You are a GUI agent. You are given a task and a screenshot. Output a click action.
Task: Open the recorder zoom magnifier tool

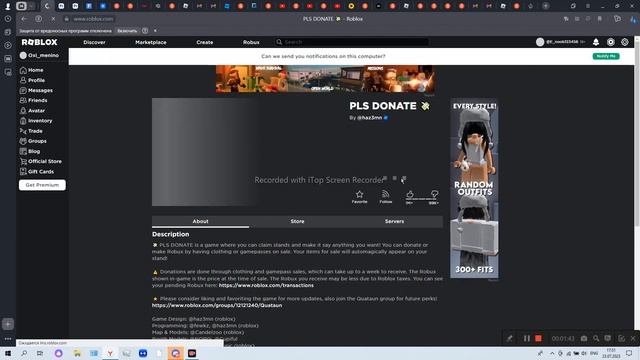point(596,338)
